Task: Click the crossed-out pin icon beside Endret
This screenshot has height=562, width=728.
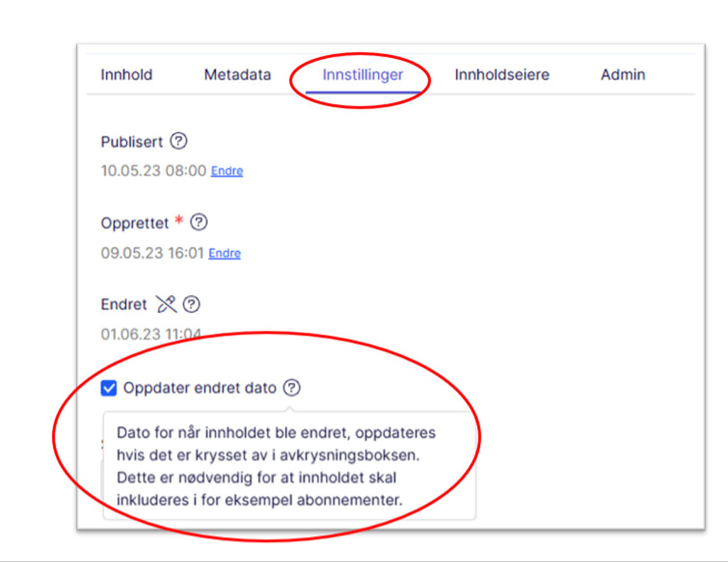Action: click(166, 304)
